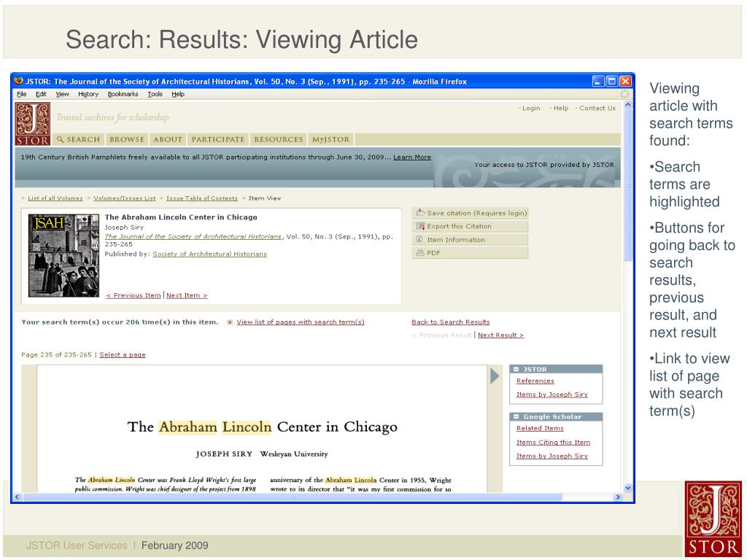Click the horizontal scrollbar left arrow

(18, 497)
